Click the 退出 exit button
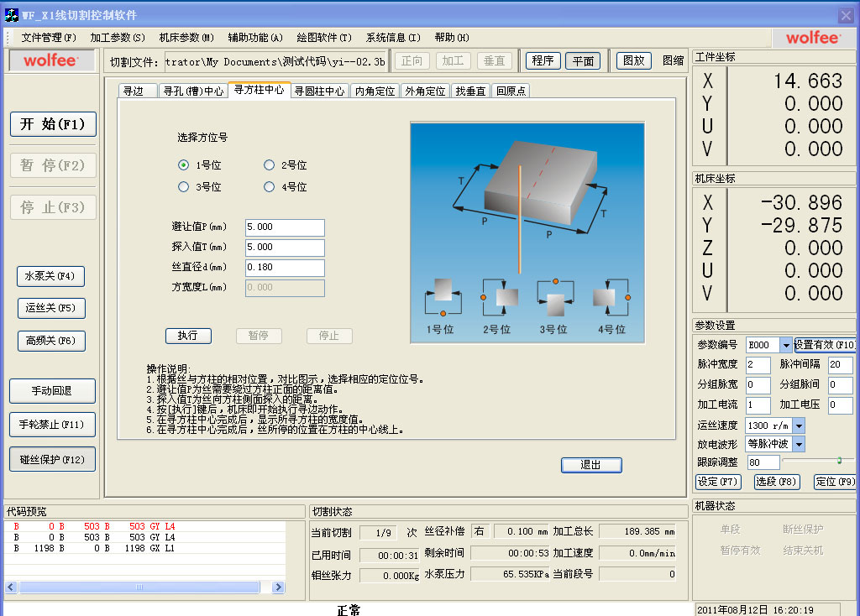 point(591,465)
